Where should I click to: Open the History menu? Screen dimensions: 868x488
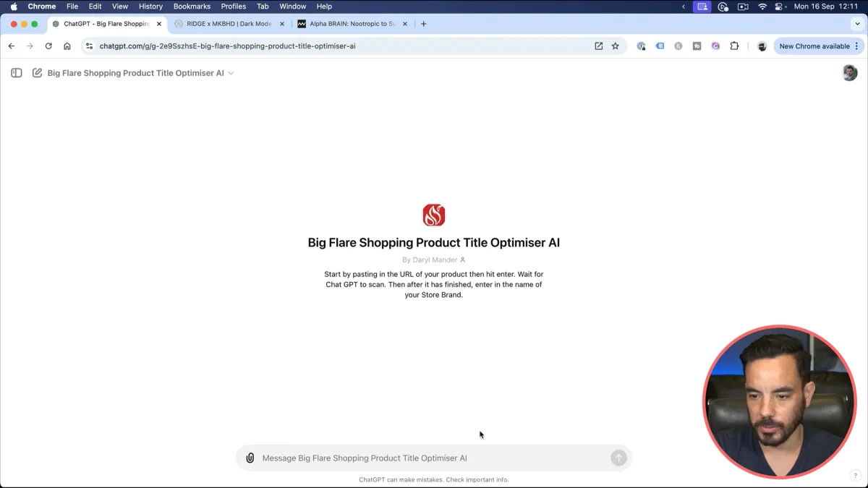(150, 7)
